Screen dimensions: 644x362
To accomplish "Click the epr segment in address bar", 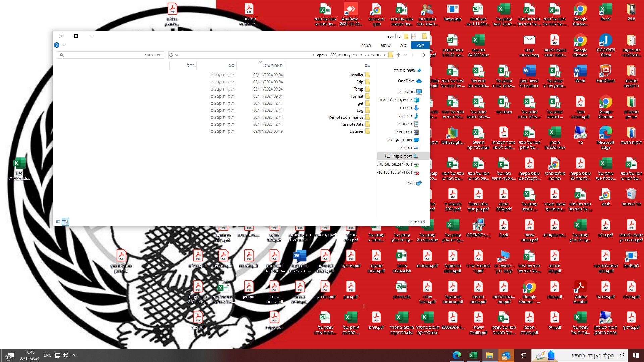I will click(320, 55).
